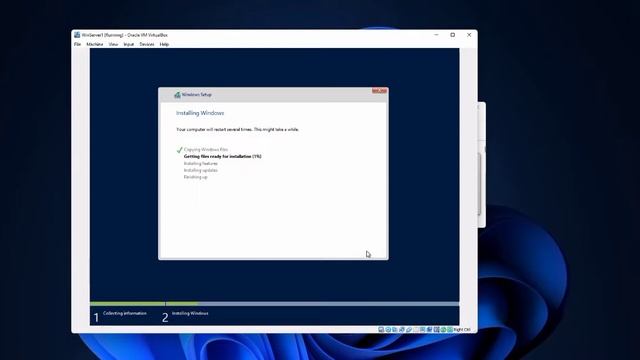Open the Devices menu
Viewport: 640px width, 360px height.
(x=147, y=44)
